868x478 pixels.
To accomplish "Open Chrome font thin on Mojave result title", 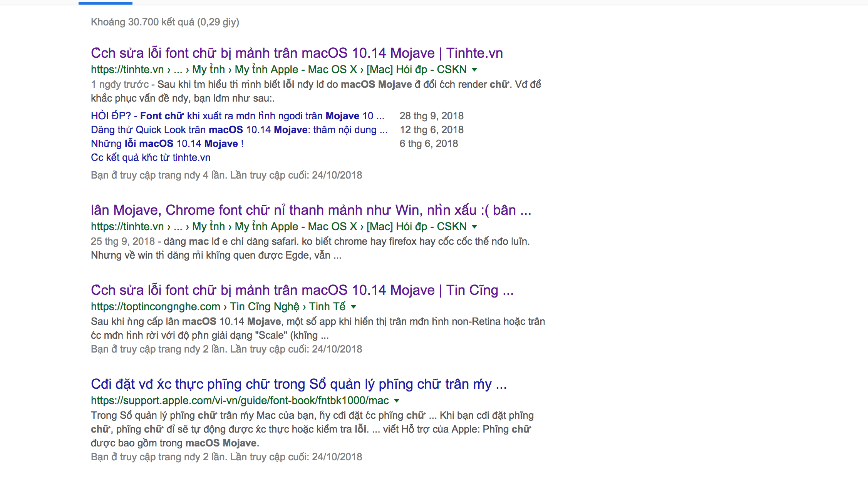I will (311, 210).
